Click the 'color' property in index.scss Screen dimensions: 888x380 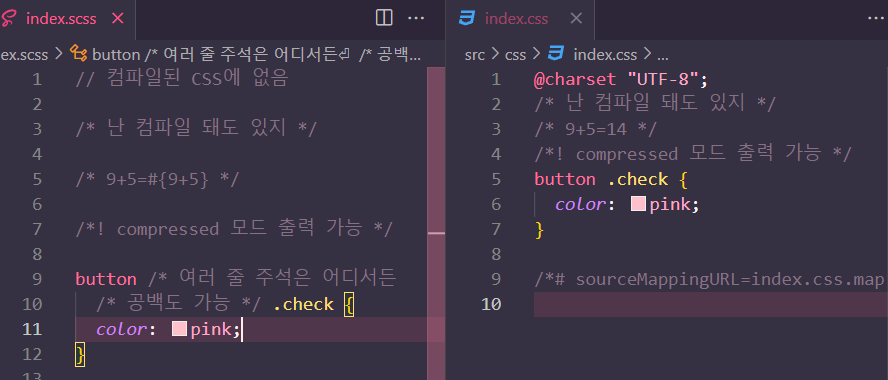pos(122,329)
